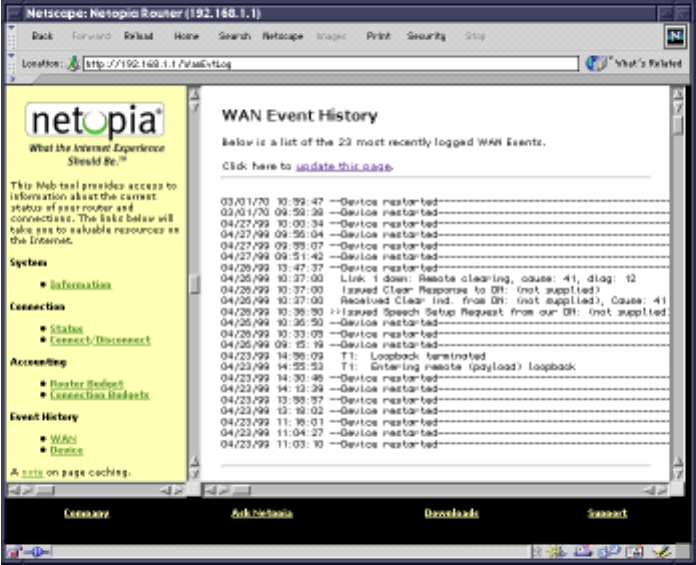Reload the current page
This screenshot has width=696, height=565.
point(138,36)
